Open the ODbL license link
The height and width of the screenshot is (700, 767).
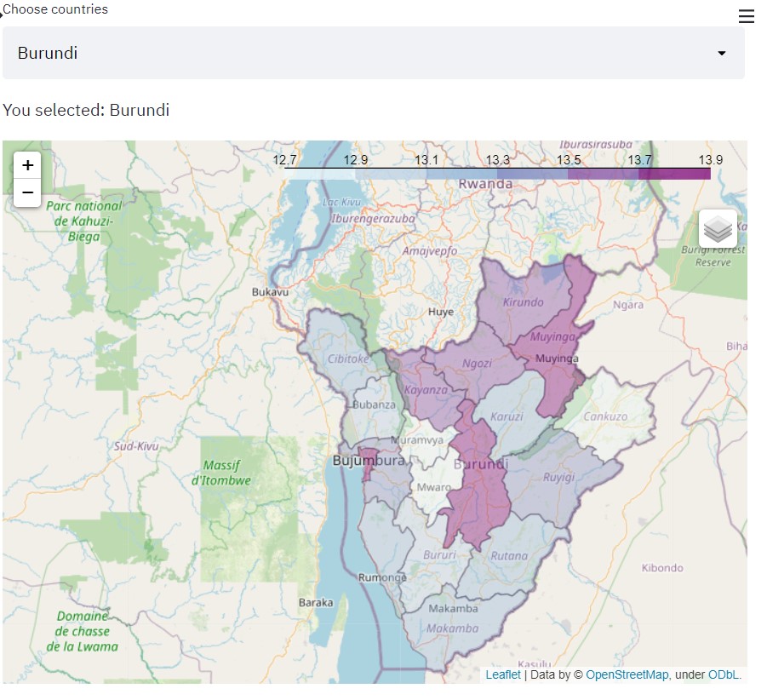click(x=724, y=674)
